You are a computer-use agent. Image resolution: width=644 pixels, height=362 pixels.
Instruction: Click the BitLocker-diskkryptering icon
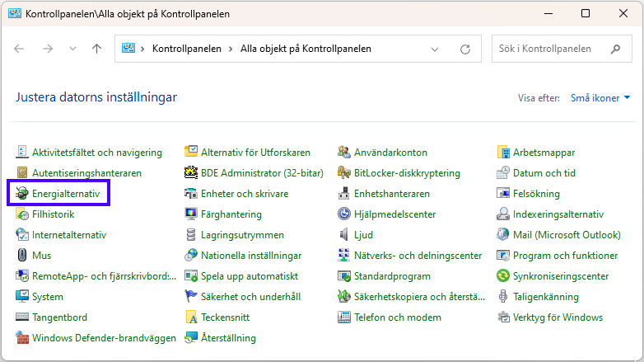coord(344,173)
